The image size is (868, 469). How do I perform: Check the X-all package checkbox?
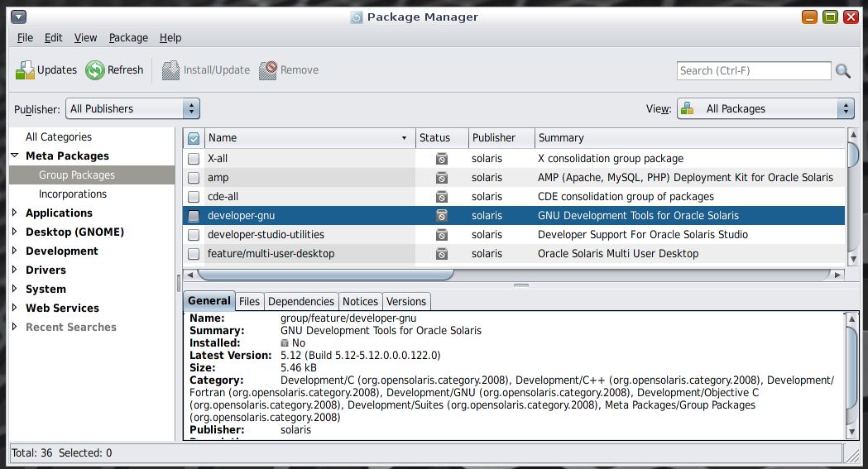point(194,159)
